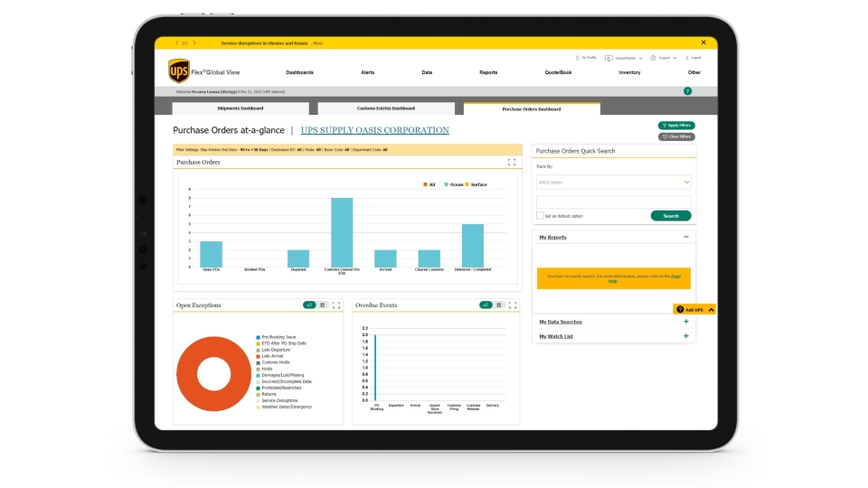
Task: Click Pre-Booking Issue legend entry
Action: 276,337
